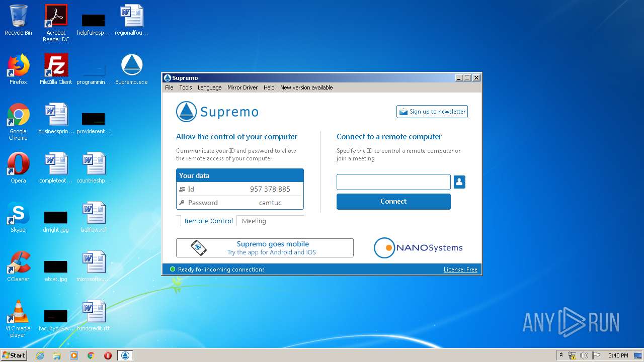The width and height of the screenshot is (644, 362).
Task: Select the ballfew.rtf file icon
Action: pyautogui.click(x=94, y=217)
